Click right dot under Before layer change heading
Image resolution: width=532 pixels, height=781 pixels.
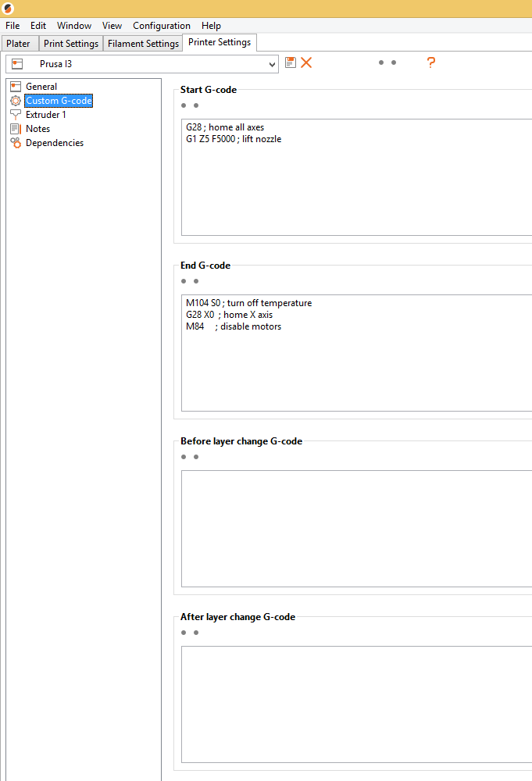[x=196, y=457]
